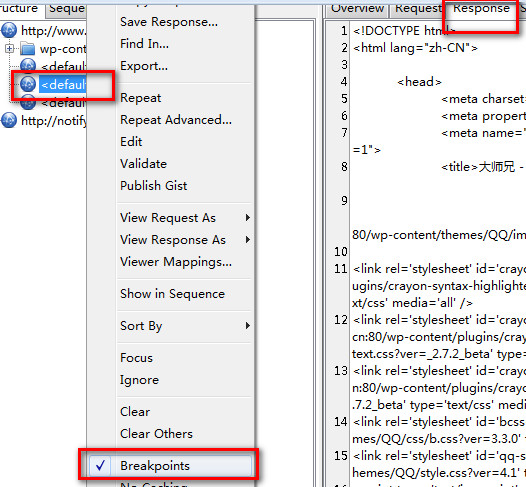Click the <head> tag line
Image resolution: width=526 pixels, height=487 pixels.
tap(419, 82)
